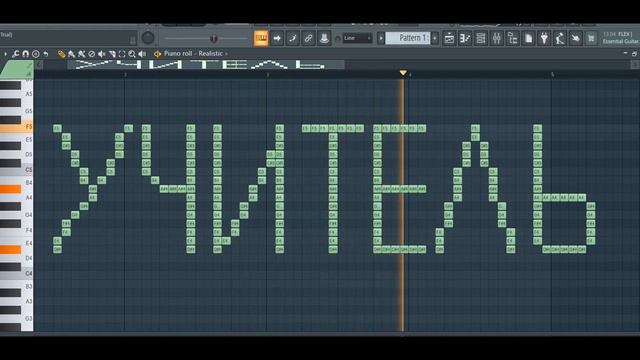The height and width of the screenshot is (360, 640).
Task: Click the round knob in top toolbar
Action: coord(148,38)
